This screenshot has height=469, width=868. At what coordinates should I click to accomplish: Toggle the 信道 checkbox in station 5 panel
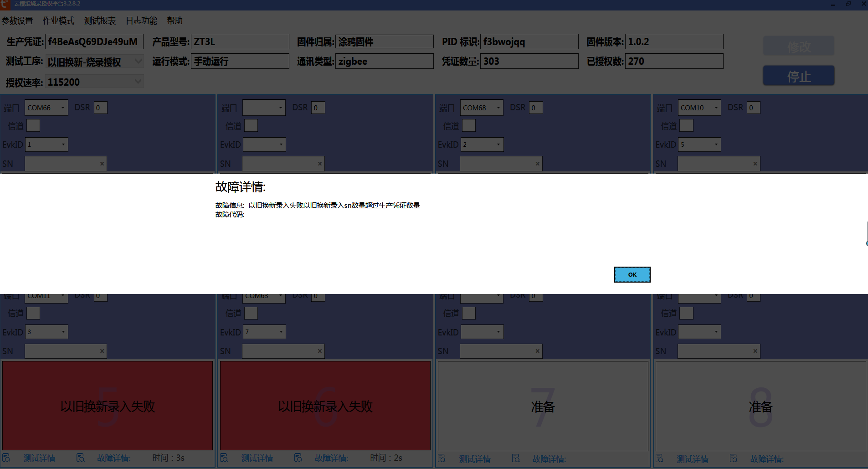tap(33, 313)
